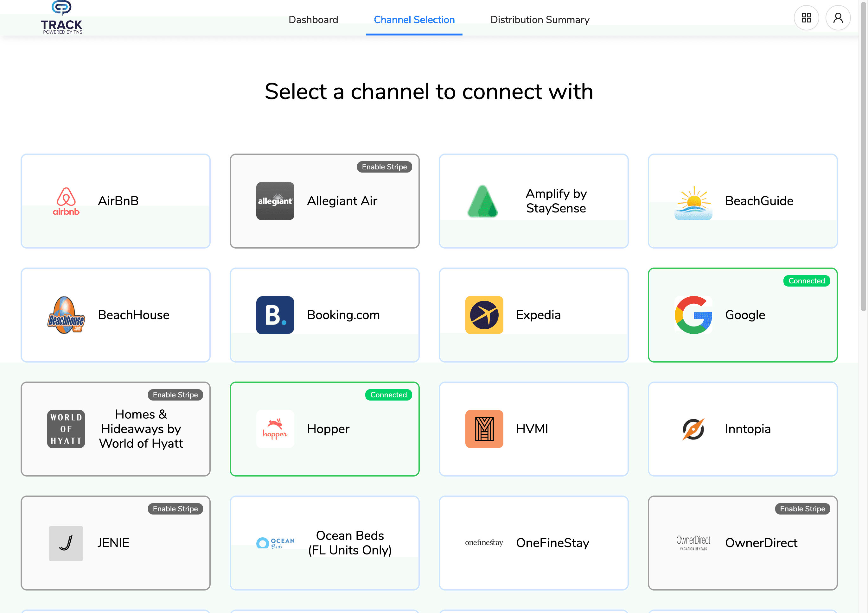Click the JENIE J logo

point(66,543)
